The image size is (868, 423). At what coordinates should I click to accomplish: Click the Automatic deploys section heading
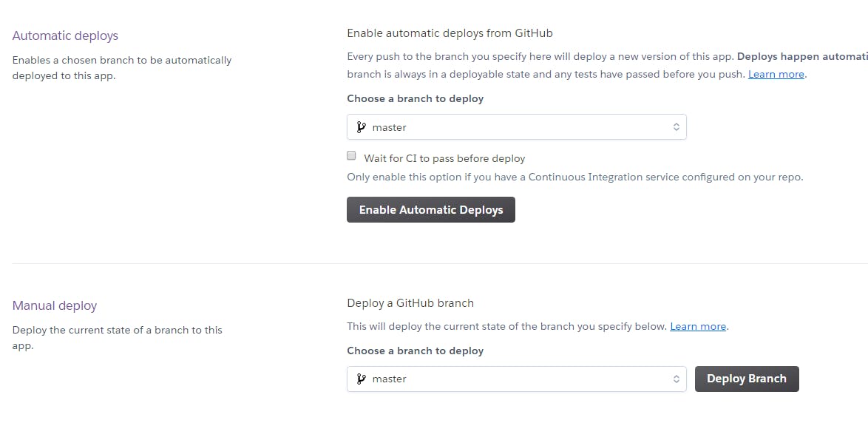[65, 35]
